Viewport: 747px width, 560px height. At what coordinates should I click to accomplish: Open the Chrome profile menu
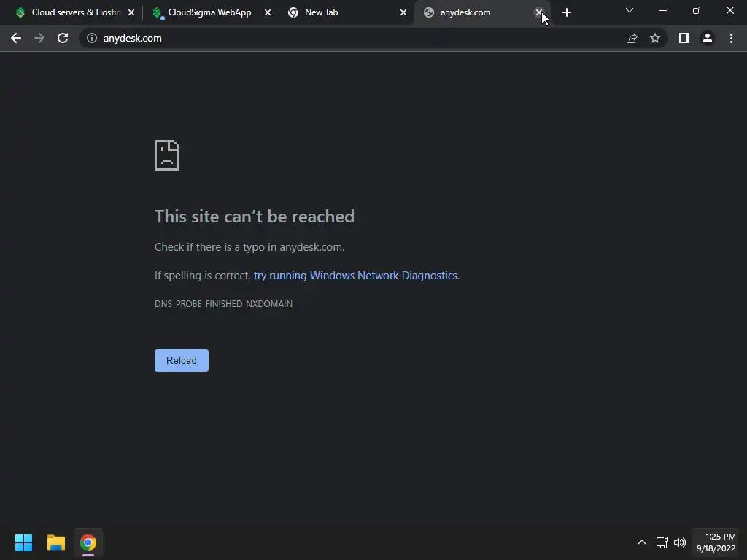point(708,38)
